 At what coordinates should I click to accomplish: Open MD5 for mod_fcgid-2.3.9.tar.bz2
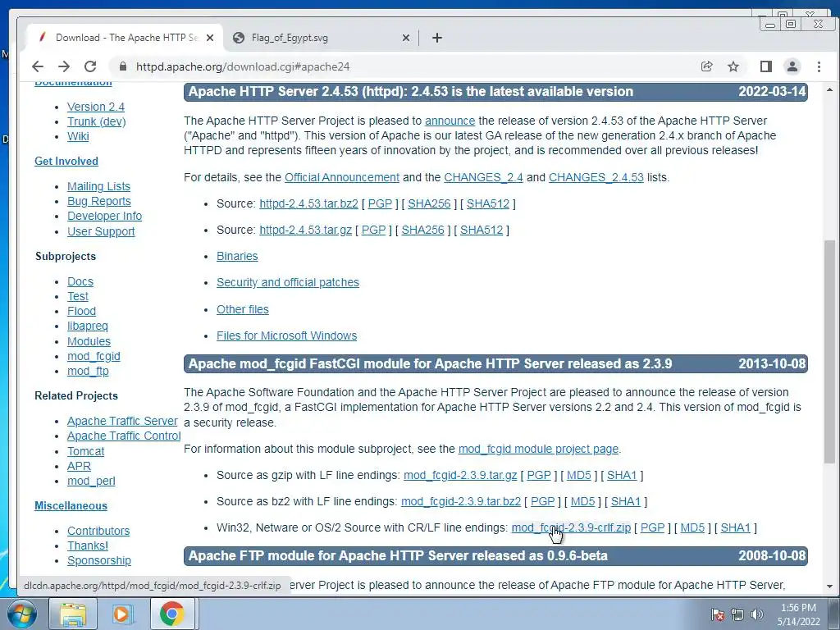pos(583,501)
